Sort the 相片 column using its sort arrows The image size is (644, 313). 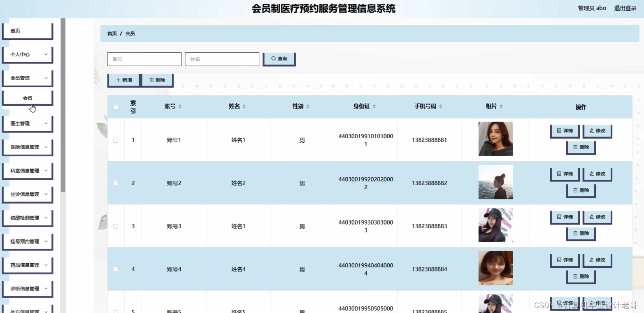tap(501, 107)
